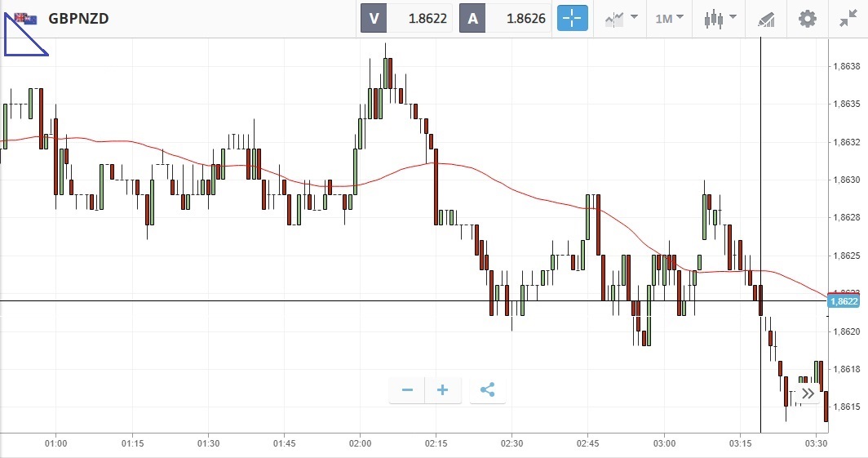Click the blue triangle drawing
This screenshot has height=458, width=868.
click(x=18, y=42)
